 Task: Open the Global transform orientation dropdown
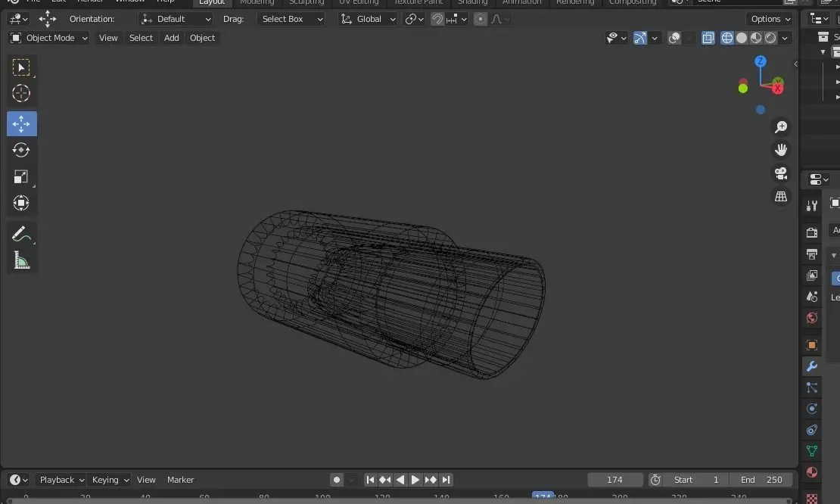coord(368,19)
